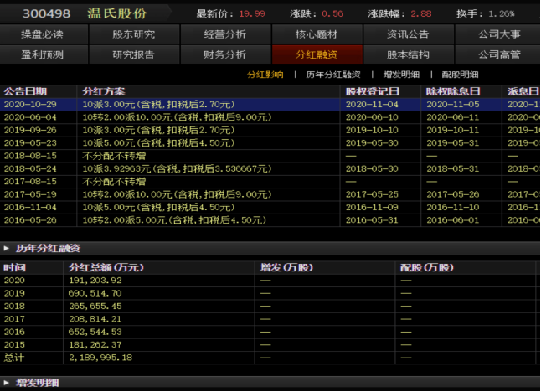The height and width of the screenshot is (392, 541).
Task: Open the 公司大事 tab
Action: [499, 34]
